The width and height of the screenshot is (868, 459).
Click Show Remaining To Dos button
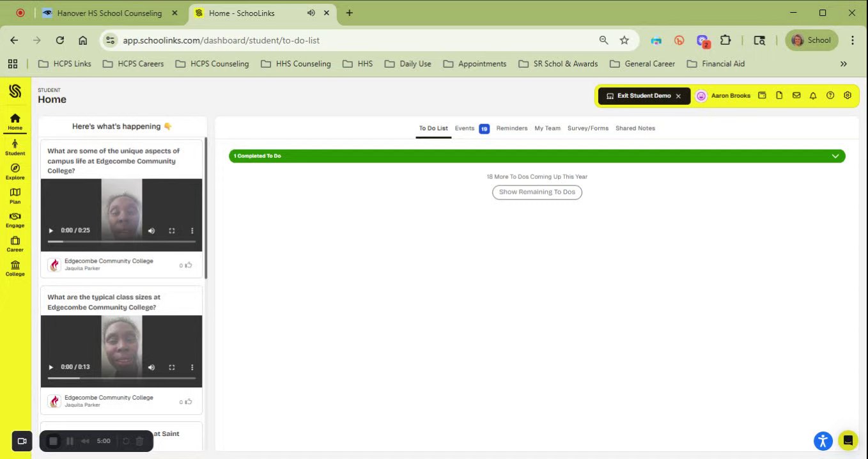[537, 192]
